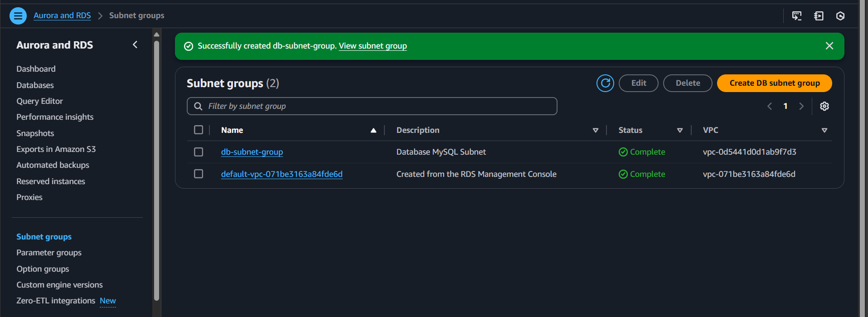This screenshot has width=868, height=317.
Task: Click the VPC column header
Action: [710, 130]
